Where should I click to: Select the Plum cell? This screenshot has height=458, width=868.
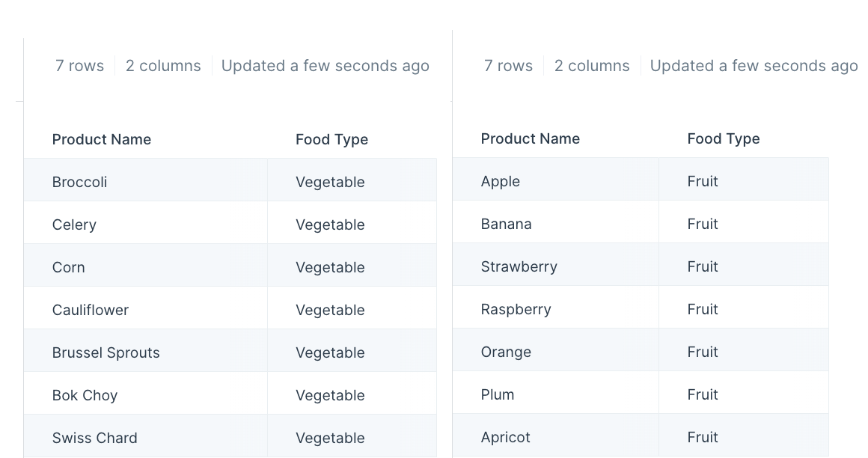[556, 393]
